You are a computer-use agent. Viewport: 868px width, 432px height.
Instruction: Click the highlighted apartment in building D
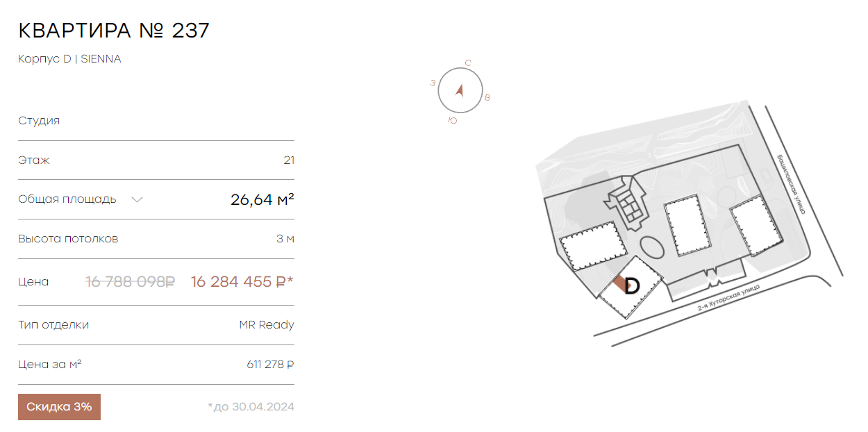coord(620,283)
